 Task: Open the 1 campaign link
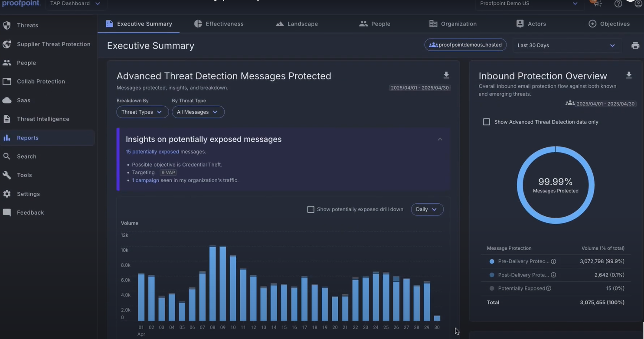point(145,180)
